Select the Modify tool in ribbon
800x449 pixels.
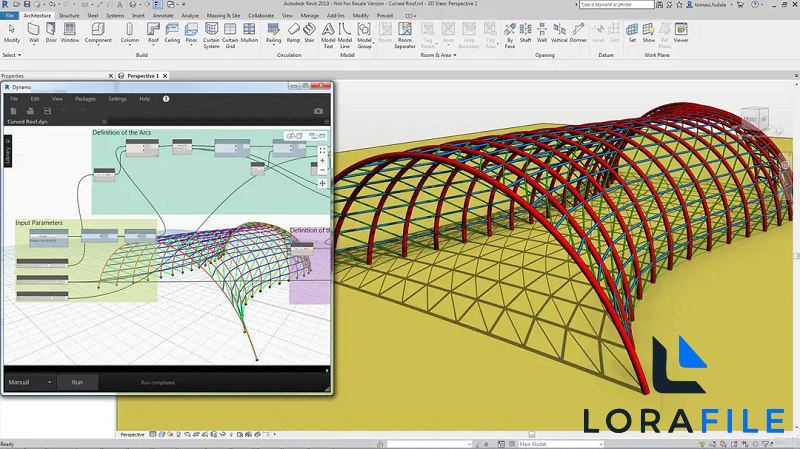tap(12, 33)
